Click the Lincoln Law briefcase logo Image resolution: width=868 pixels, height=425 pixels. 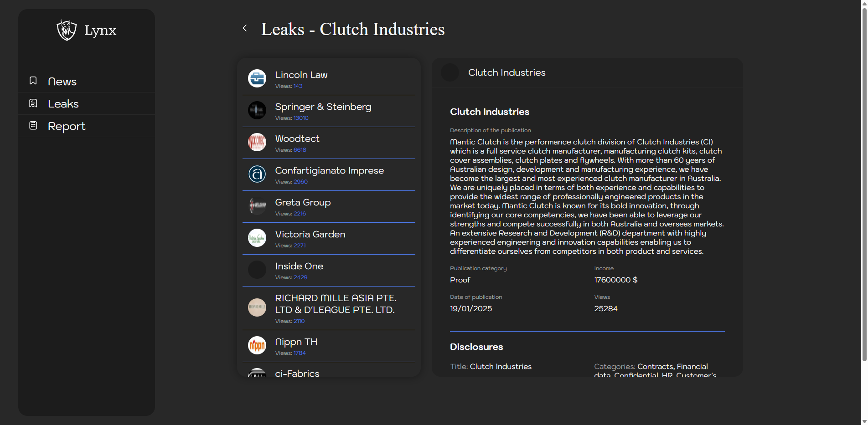tap(257, 78)
